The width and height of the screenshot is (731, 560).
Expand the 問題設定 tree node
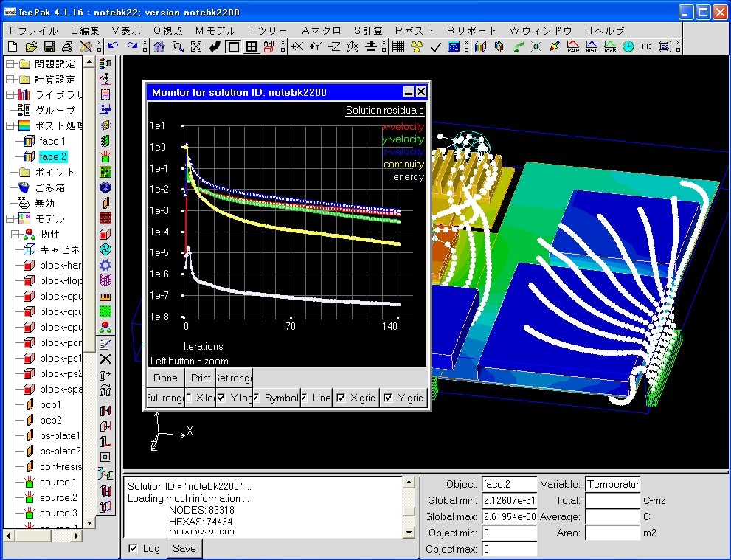(10, 64)
